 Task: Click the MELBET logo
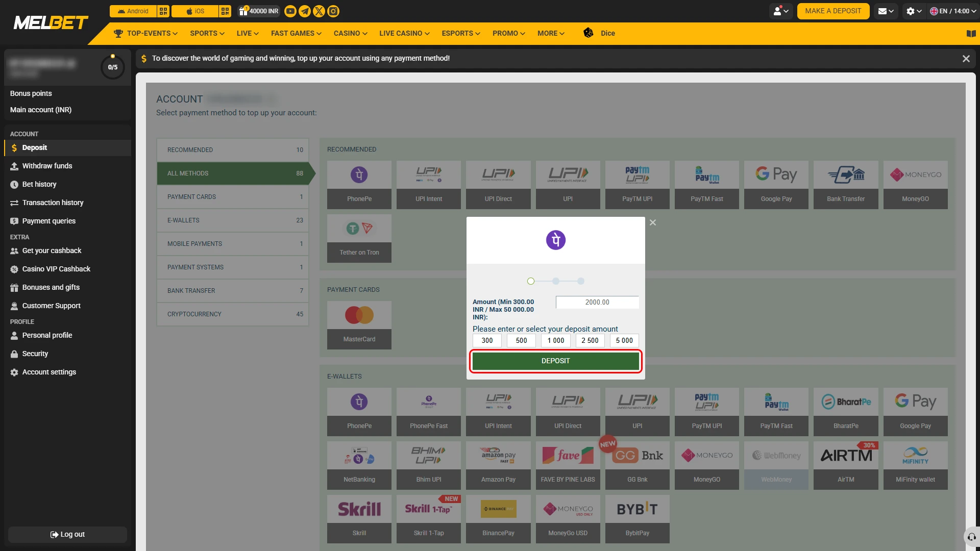pos(51,23)
